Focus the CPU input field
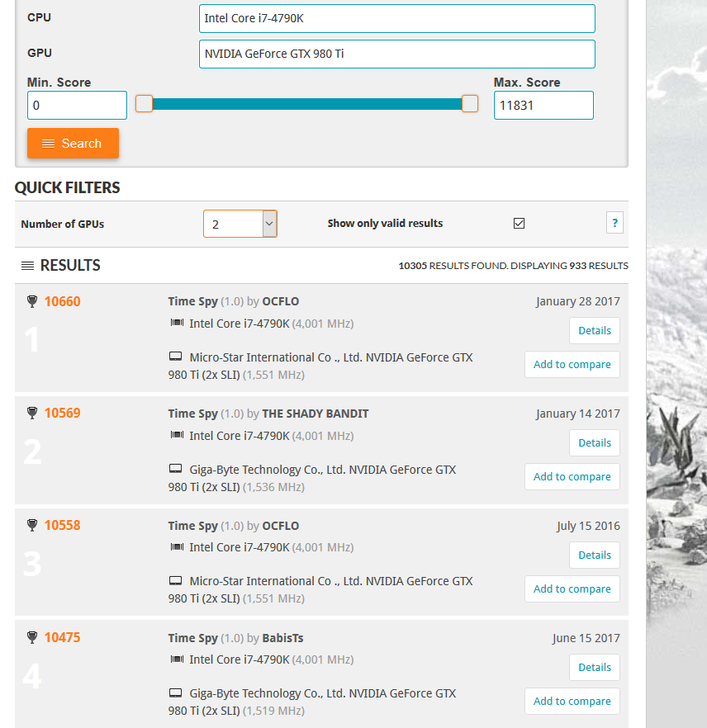707x728 pixels. click(x=397, y=18)
